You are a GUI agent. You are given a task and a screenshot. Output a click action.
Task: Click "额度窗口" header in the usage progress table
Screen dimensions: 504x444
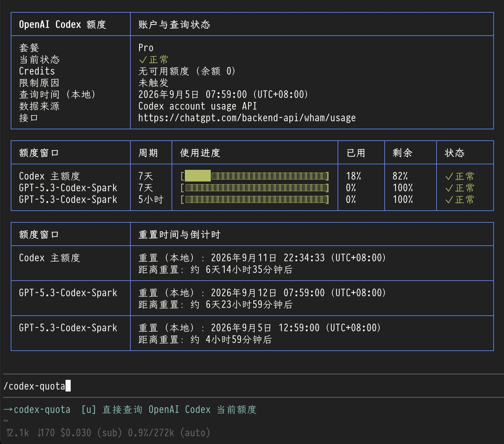(39, 153)
